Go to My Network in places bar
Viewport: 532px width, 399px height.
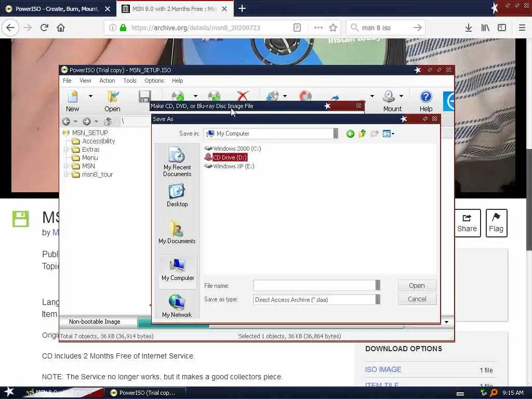pyautogui.click(x=177, y=306)
